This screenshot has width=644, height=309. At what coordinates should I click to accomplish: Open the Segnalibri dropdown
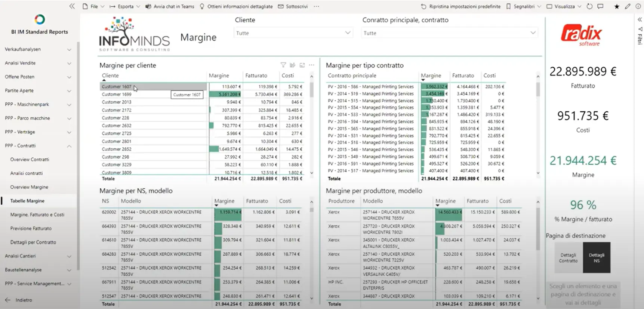(x=524, y=6)
